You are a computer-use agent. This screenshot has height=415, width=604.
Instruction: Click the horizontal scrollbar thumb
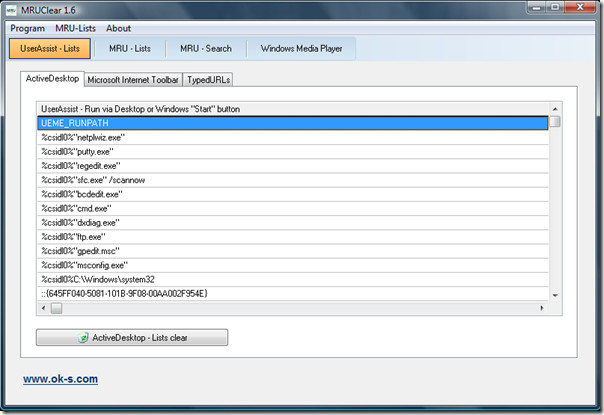(57, 308)
